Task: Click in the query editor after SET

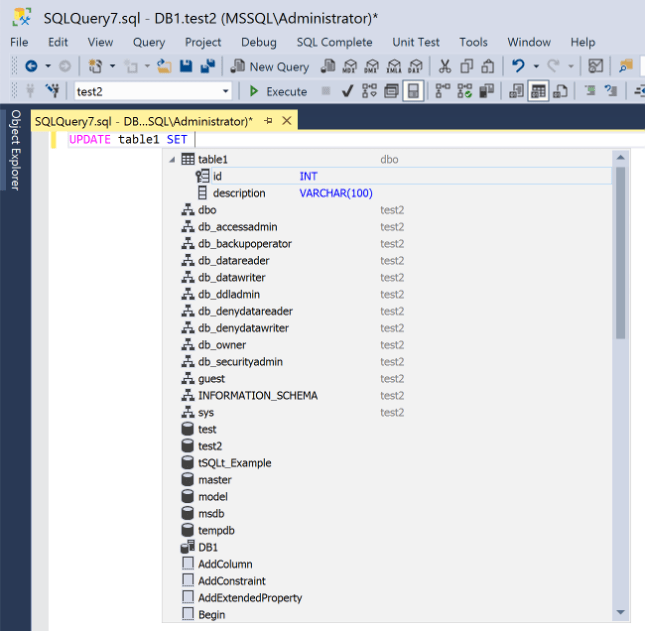Action: (x=194, y=140)
